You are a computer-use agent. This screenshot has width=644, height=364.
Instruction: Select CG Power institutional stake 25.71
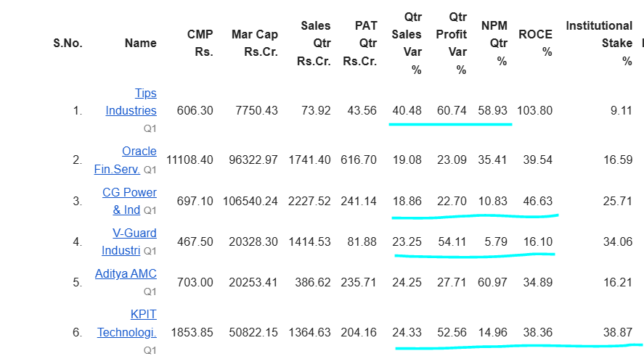click(617, 202)
